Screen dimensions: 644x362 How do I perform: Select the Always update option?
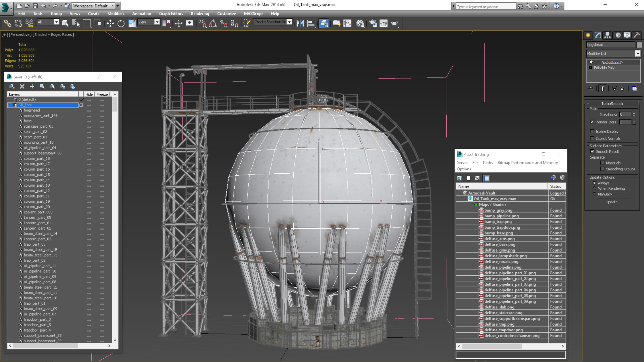pos(594,183)
